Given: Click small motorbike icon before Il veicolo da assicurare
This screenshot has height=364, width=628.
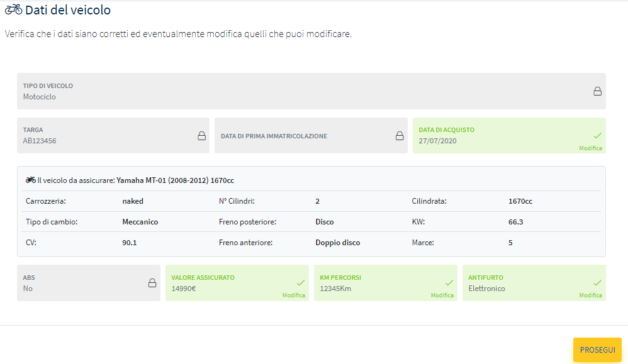Looking at the screenshot, I should [x=30, y=180].
